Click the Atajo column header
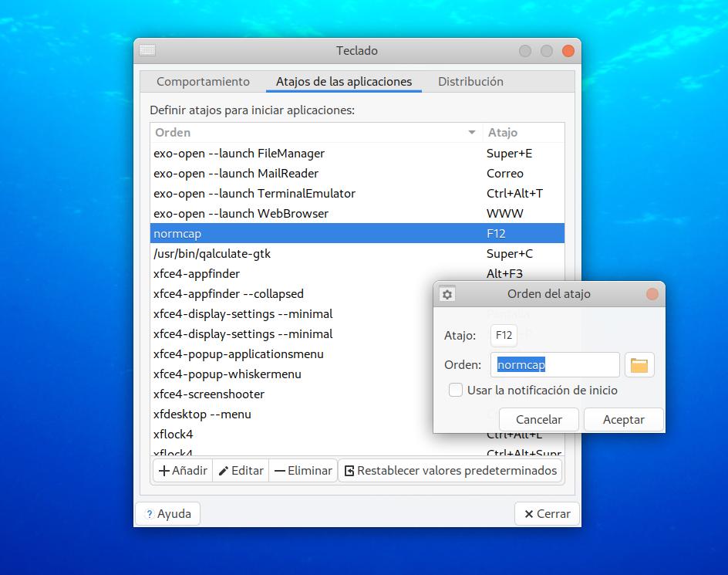Viewport: 728px width, 575px height. (x=522, y=133)
